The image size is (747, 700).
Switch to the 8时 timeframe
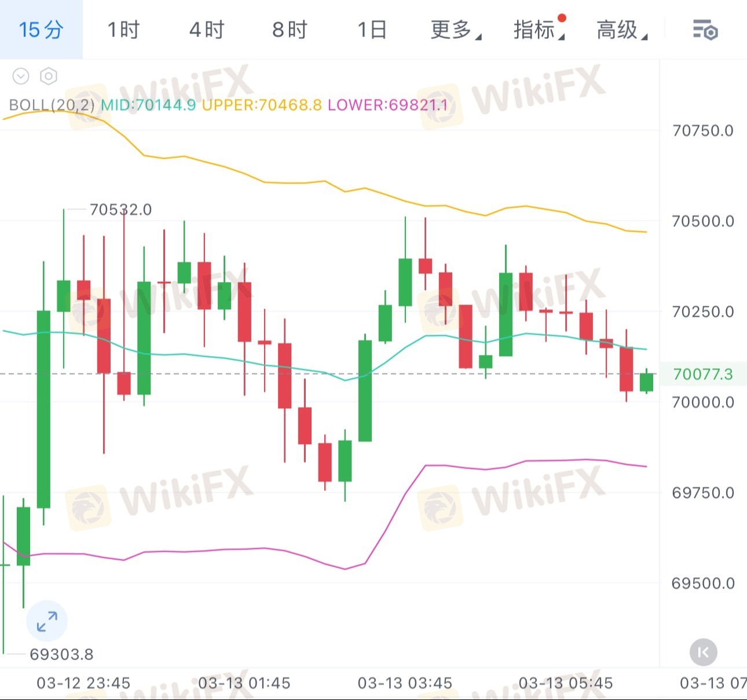tap(290, 30)
